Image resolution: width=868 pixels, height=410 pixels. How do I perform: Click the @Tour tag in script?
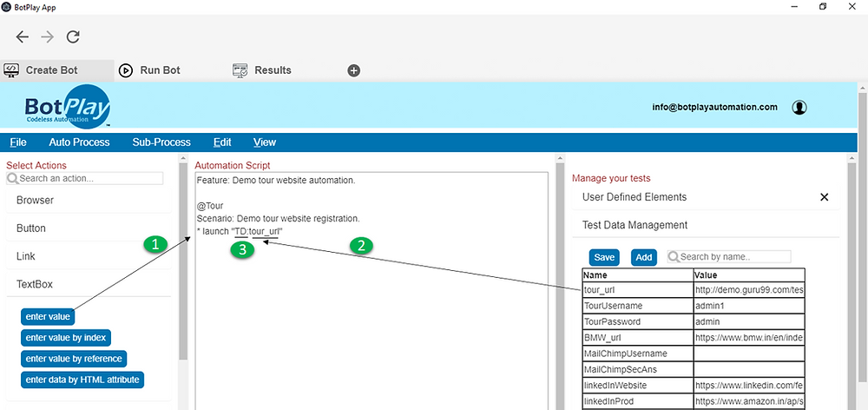[210, 206]
